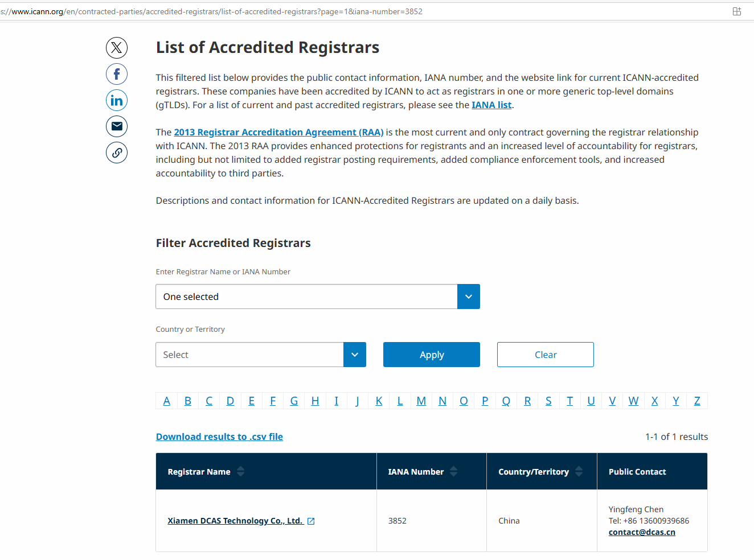Viewport: 754px width, 560px height.
Task: Expand the Country or Territory dropdown
Action: pyautogui.click(x=354, y=355)
